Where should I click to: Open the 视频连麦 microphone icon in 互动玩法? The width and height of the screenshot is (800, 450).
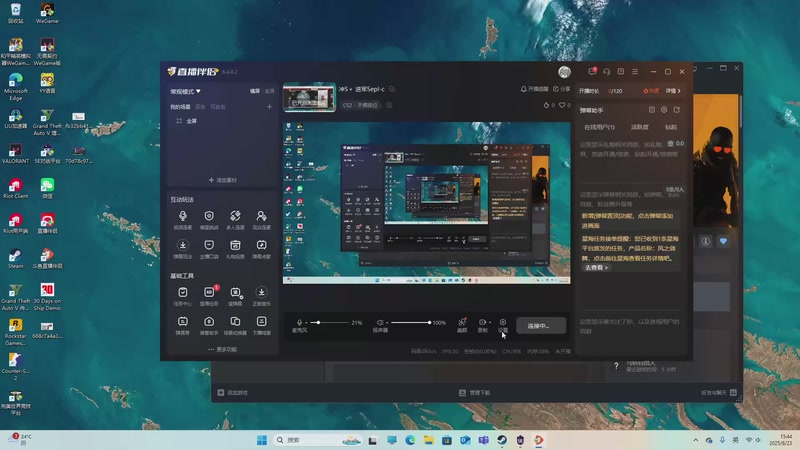(183, 216)
